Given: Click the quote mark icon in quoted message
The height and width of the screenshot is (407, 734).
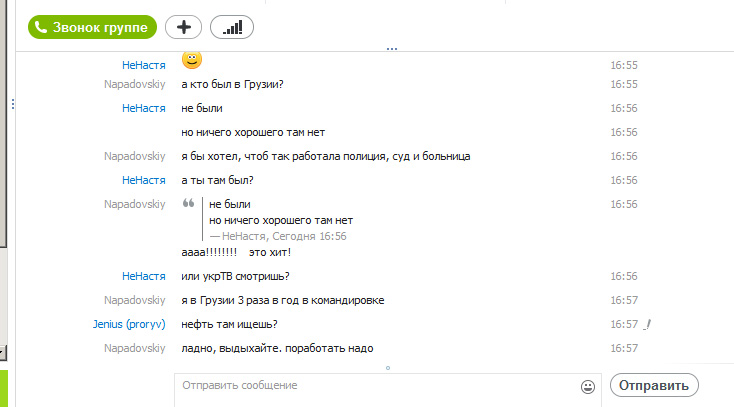Looking at the screenshot, I should [188, 203].
